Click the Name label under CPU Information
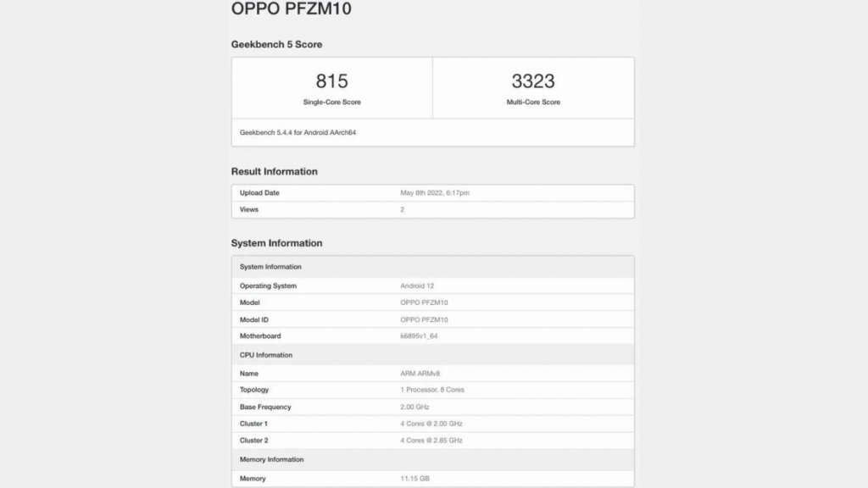868x488 pixels. click(249, 374)
